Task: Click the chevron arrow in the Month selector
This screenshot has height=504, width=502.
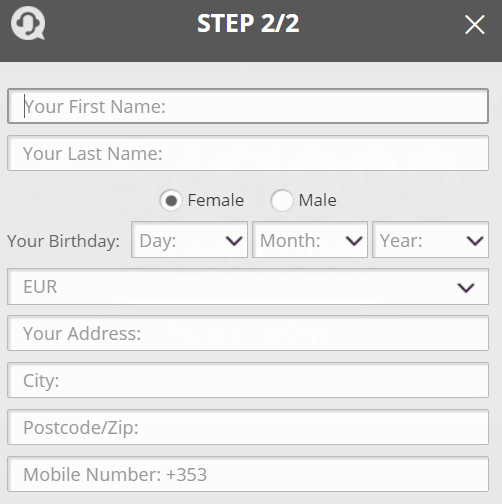Action: pyautogui.click(x=354, y=240)
